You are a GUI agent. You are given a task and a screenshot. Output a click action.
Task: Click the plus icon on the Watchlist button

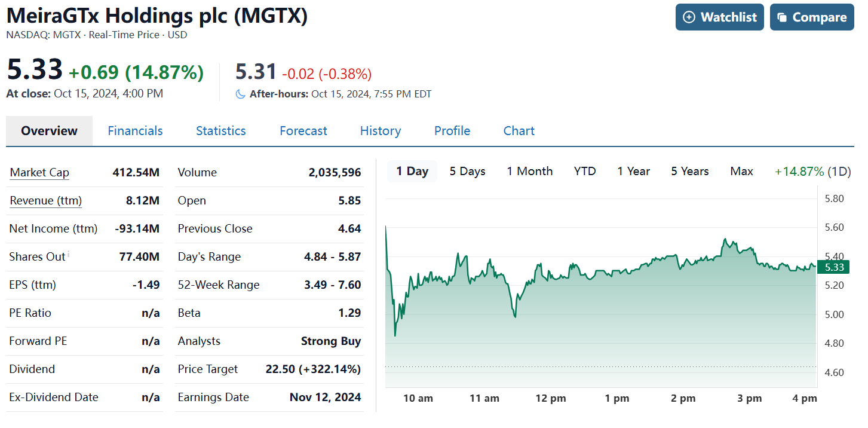[x=689, y=17]
